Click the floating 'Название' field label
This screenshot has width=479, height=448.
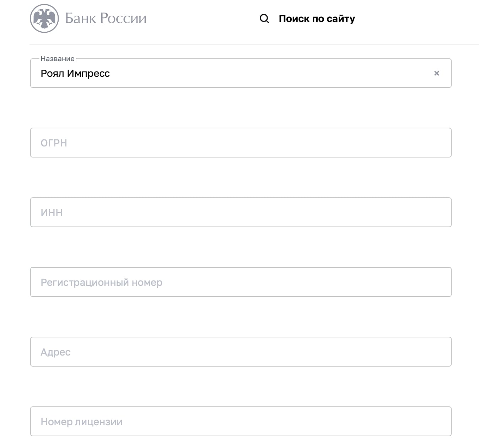tap(58, 59)
